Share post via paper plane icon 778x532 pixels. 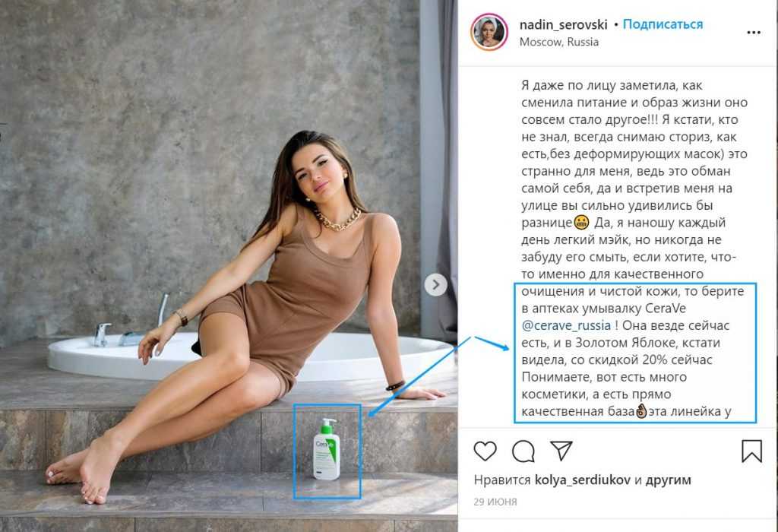(561, 451)
